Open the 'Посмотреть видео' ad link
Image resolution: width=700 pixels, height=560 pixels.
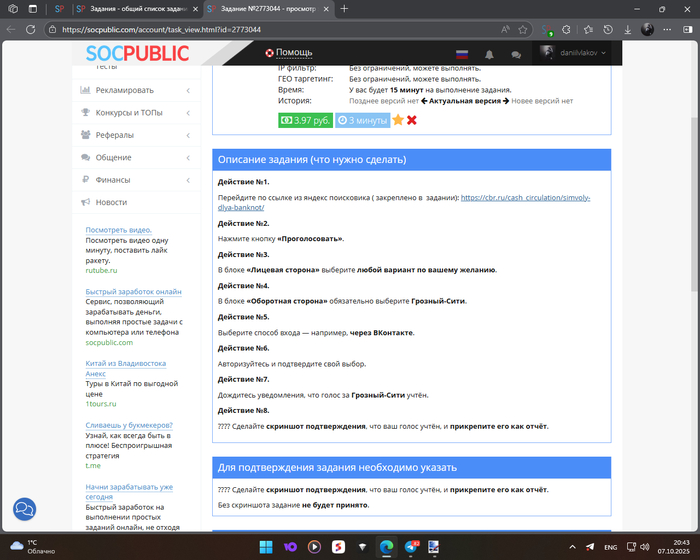click(x=118, y=230)
